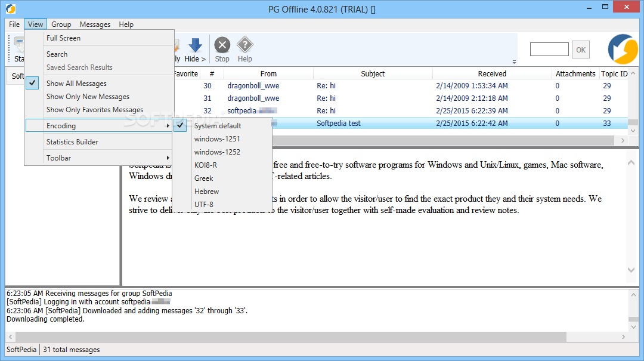
Task: Close the View menu
Action: pos(36,24)
